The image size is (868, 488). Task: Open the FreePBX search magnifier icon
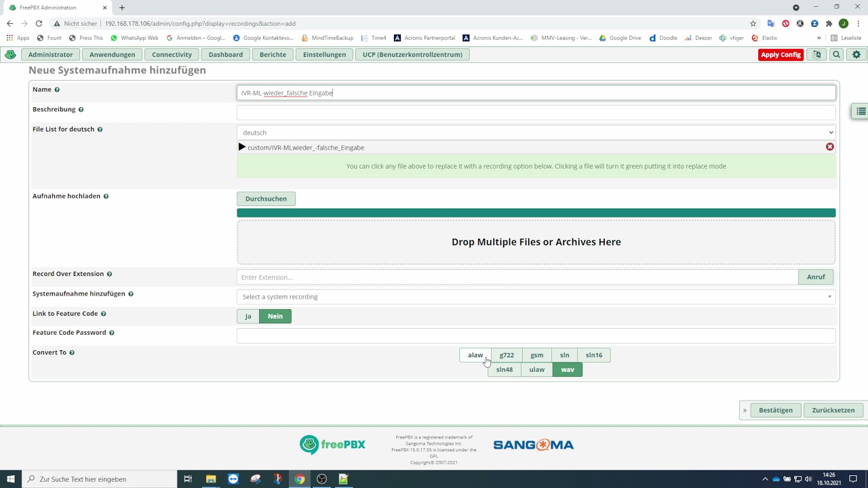tap(837, 54)
